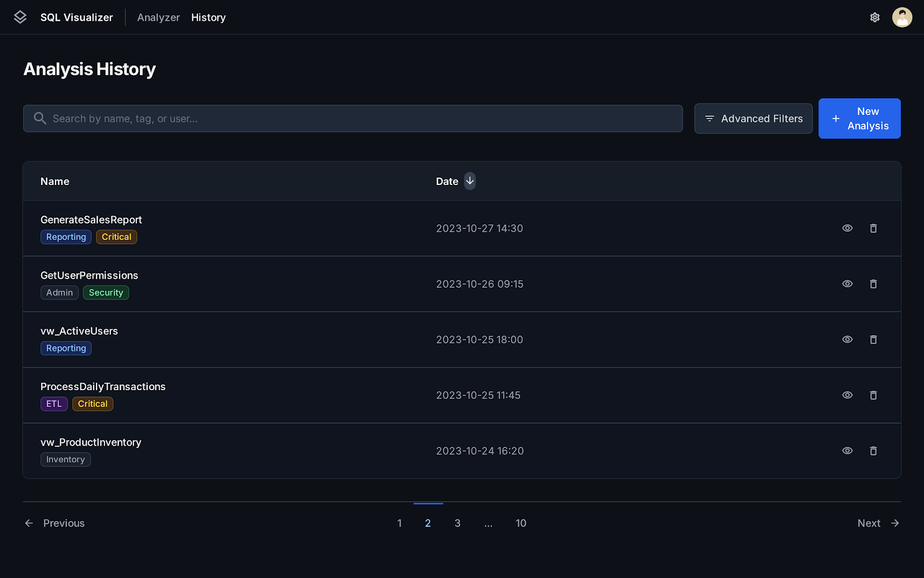Open the settings gear icon
The height and width of the screenshot is (578, 924).
coord(874,17)
